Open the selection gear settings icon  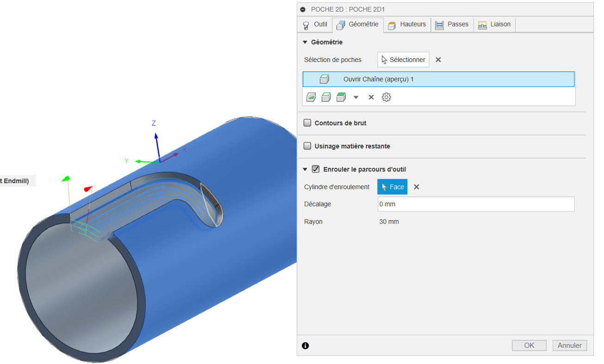point(386,97)
